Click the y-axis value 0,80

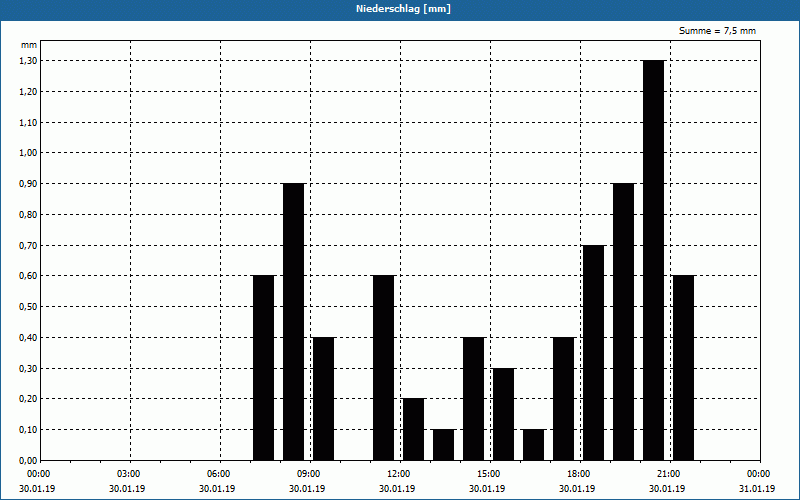click(x=29, y=215)
